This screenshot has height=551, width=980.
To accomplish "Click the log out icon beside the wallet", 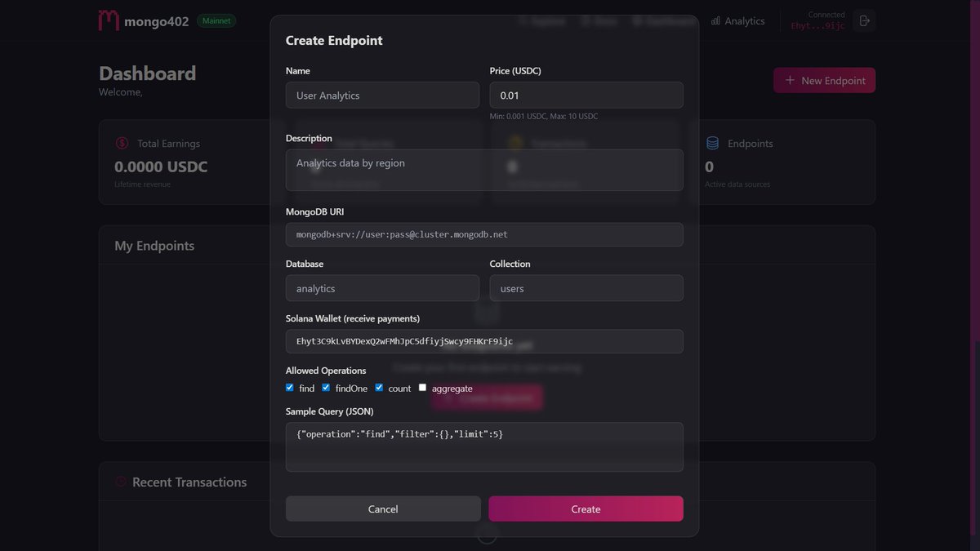I will [x=865, y=20].
